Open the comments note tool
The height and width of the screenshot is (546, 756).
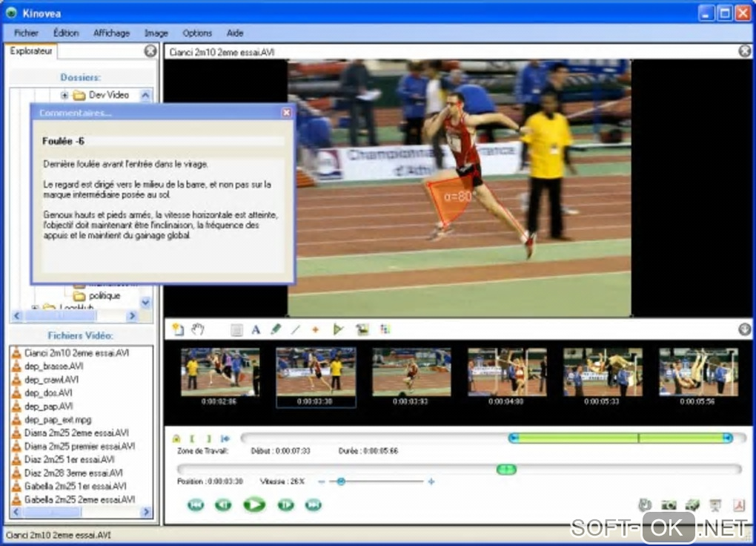pyautogui.click(x=236, y=329)
